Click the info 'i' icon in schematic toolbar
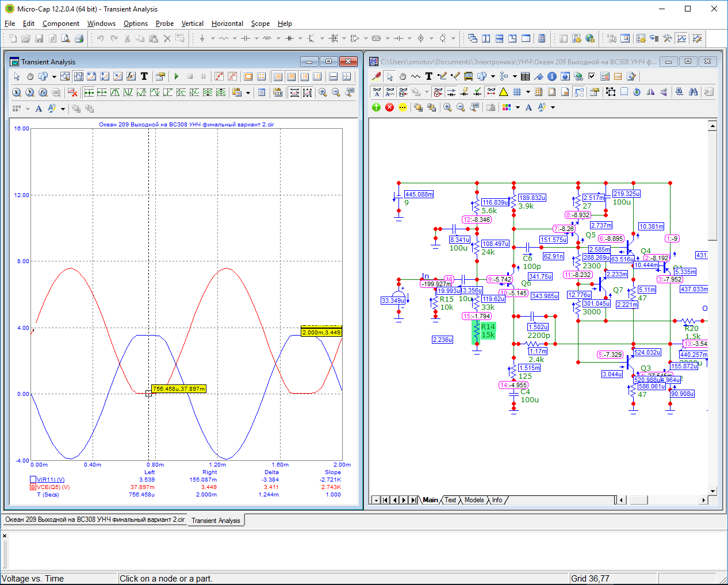This screenshot has width=728, height=585. click(551, 76)
